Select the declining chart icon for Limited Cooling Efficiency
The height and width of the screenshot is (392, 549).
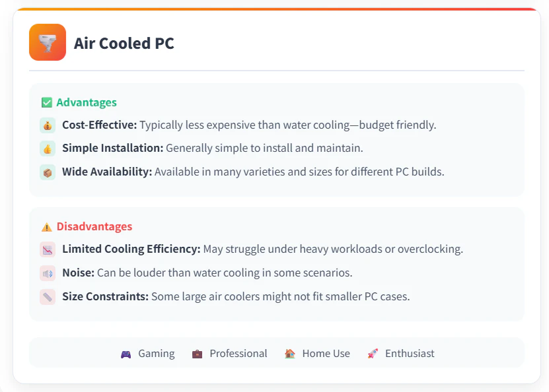coord(47,249)
